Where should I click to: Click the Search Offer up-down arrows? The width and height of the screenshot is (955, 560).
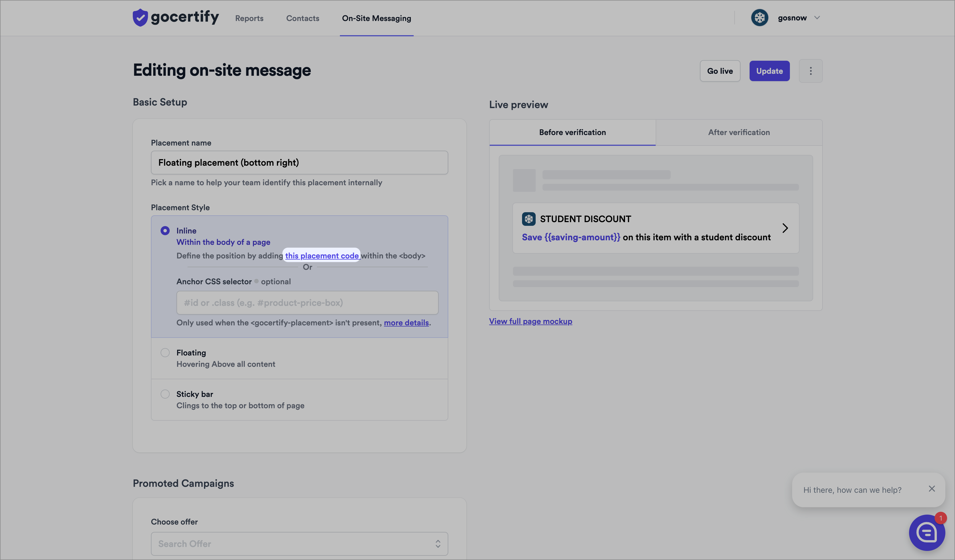[x=438, y=544]
